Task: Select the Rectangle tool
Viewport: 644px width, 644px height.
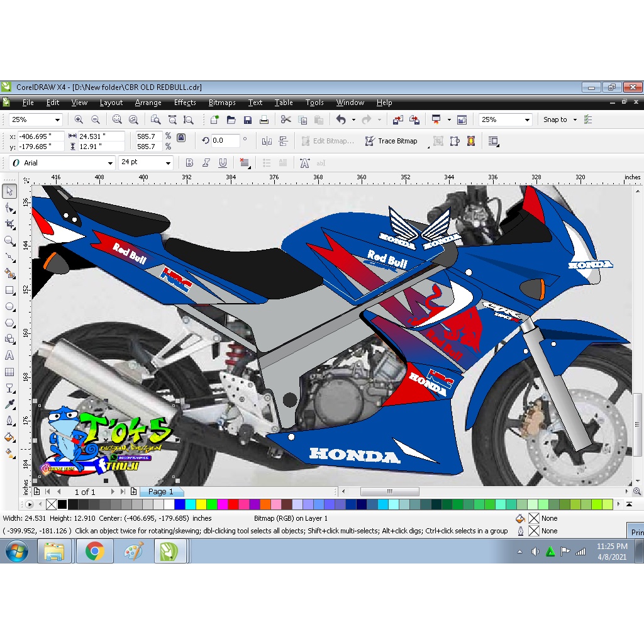Action: click(9, 291)
